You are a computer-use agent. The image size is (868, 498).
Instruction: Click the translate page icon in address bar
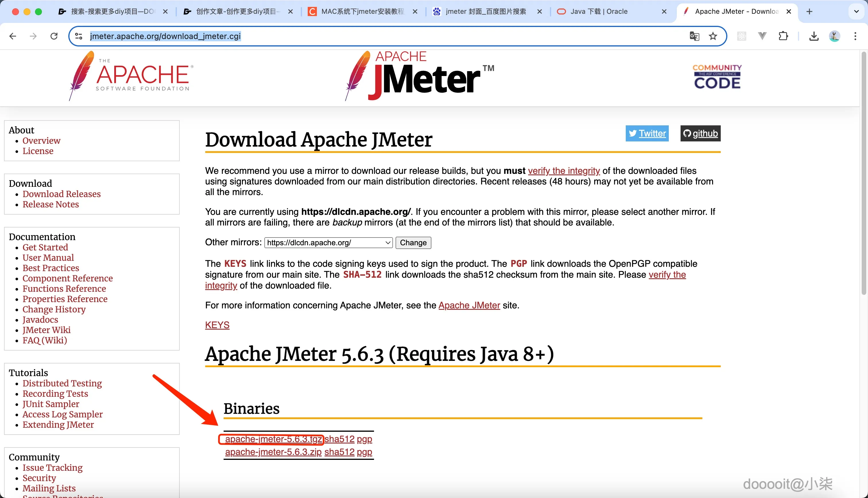pyautogui.click(x=694, y=36)
